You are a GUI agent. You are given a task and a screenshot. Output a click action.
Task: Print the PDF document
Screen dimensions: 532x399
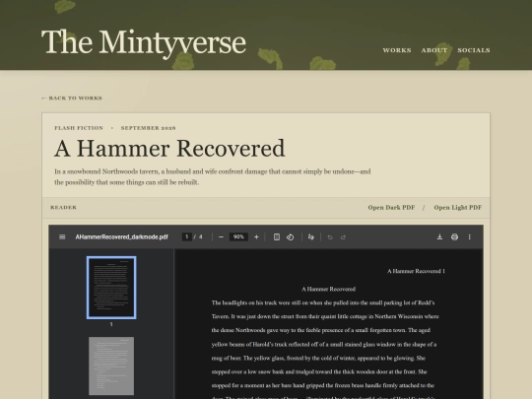point(454,236)
